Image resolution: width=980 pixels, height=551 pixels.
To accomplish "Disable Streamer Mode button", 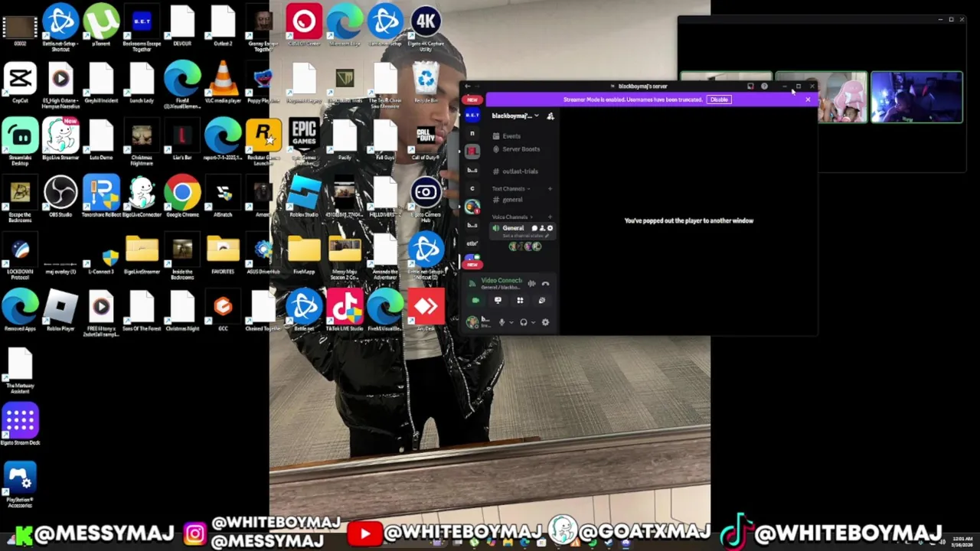I will pyautogui.click(x=719, y=99).
